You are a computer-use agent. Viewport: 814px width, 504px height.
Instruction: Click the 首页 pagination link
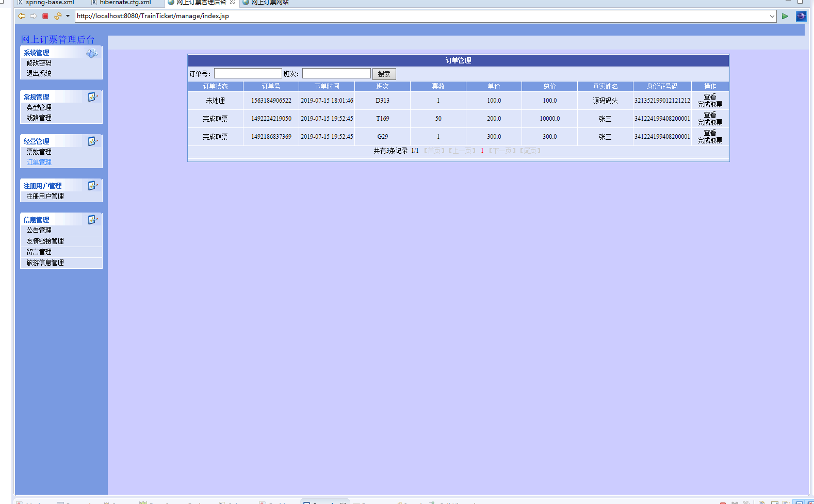click(433, 151)
